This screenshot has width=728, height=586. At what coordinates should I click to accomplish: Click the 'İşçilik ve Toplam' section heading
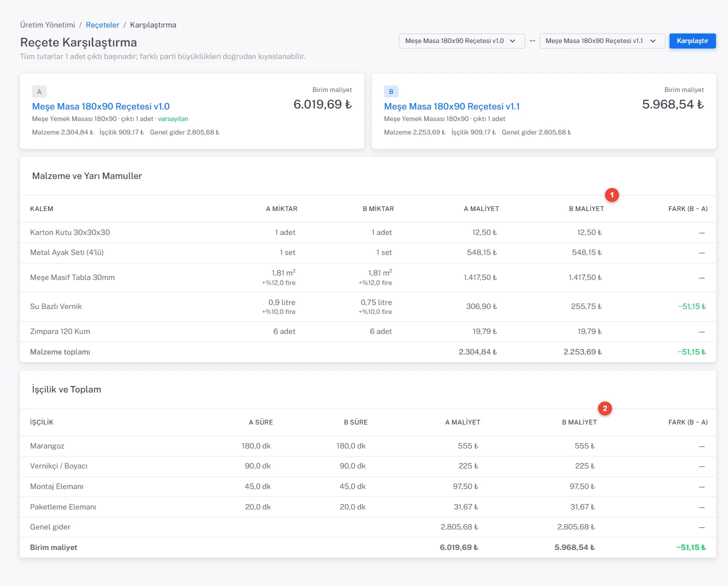click(66, 389)
